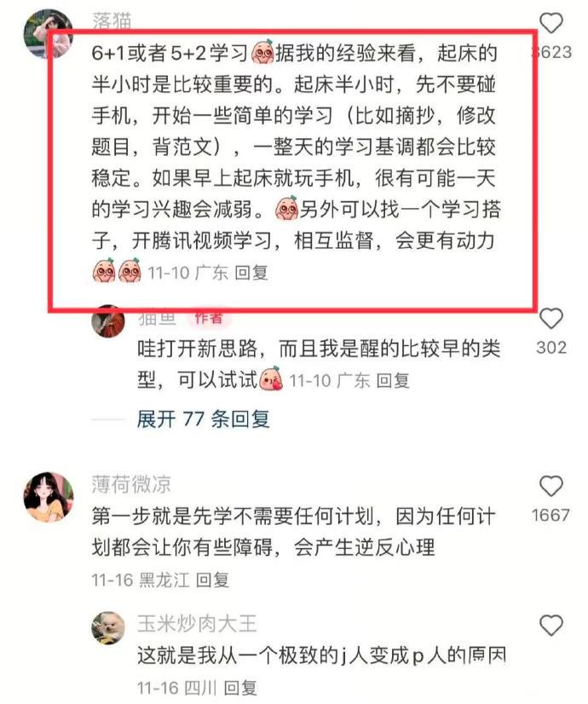
Task: Tap the peach emoji pair ending 落猫's comment
Action: point(117,271)
